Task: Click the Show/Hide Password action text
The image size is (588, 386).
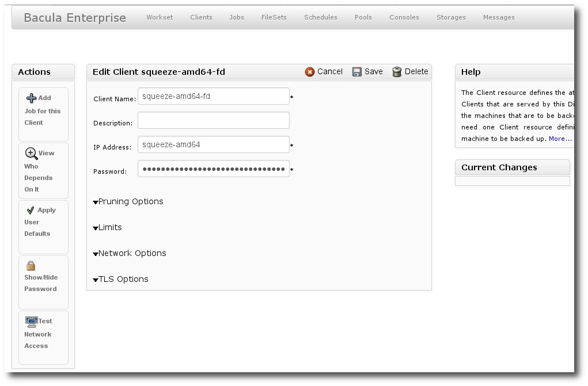Action: coord(41,283)
